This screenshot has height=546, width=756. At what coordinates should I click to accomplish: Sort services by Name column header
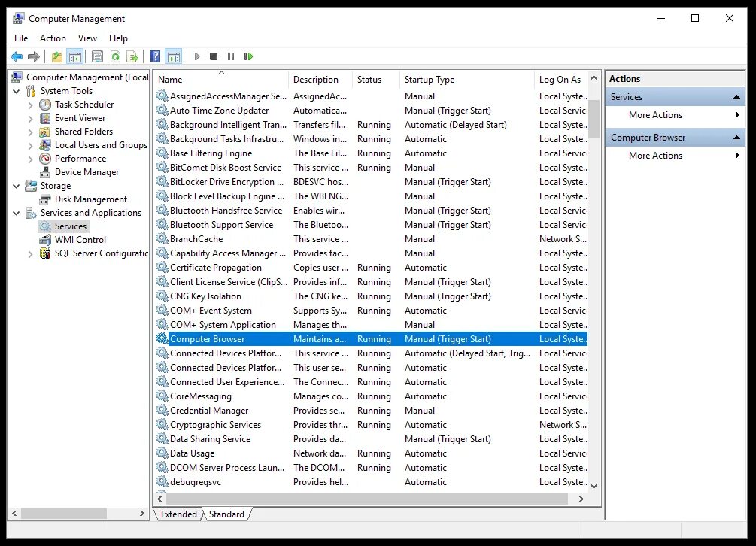221,80
